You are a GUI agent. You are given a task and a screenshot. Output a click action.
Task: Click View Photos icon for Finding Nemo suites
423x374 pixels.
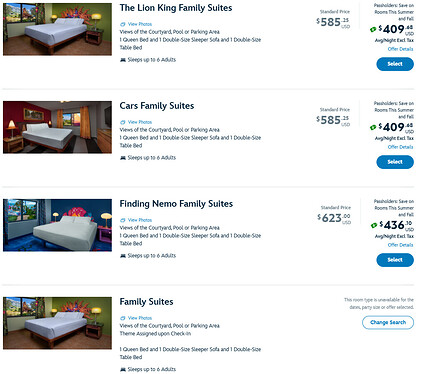pos(123,220)
